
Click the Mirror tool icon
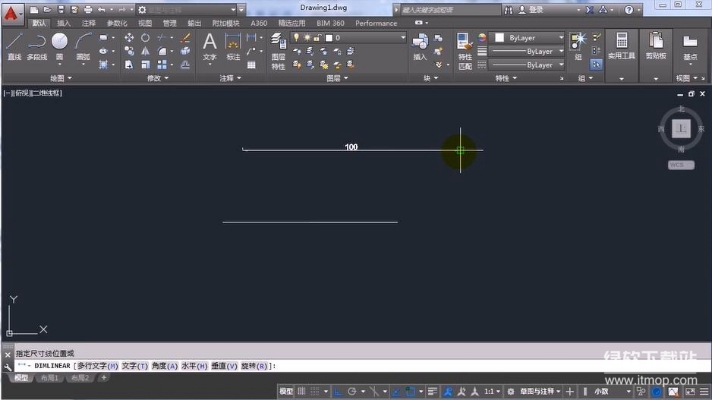(145, 51)
